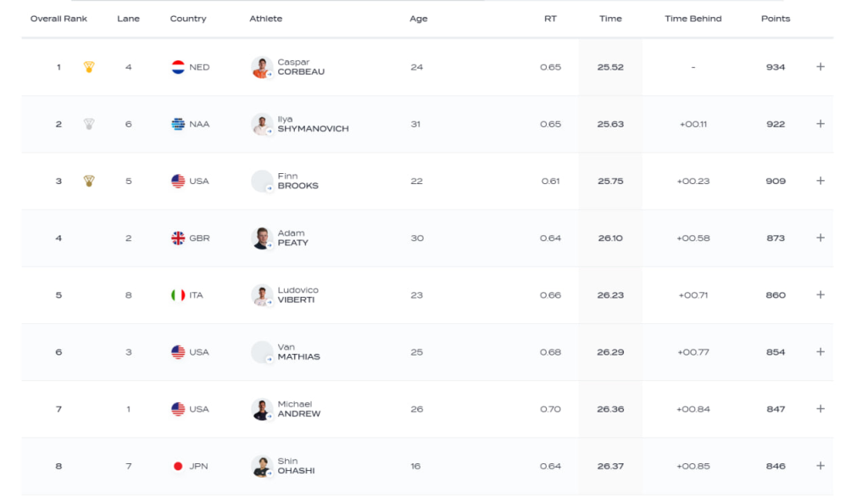This screenshot has height=504, width=868.
Task: Click the silver medal icon for rank 2
Action: pyautogui.click(x=89, y=124)
